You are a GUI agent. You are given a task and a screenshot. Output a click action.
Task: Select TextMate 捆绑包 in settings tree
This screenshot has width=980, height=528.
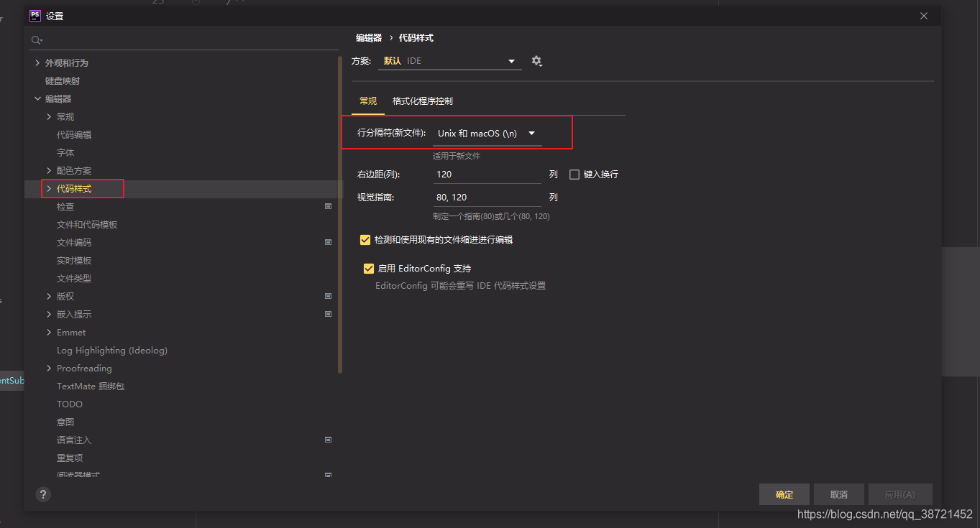click(91, 386)
